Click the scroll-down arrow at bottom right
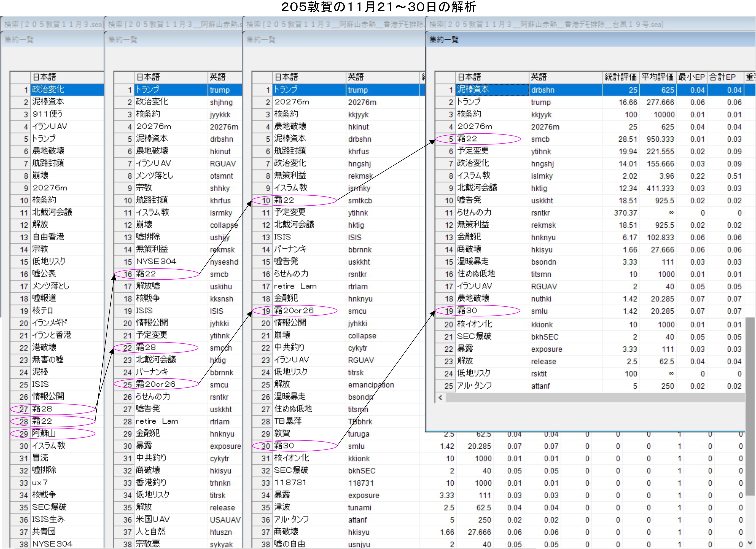 pos(750,542)
